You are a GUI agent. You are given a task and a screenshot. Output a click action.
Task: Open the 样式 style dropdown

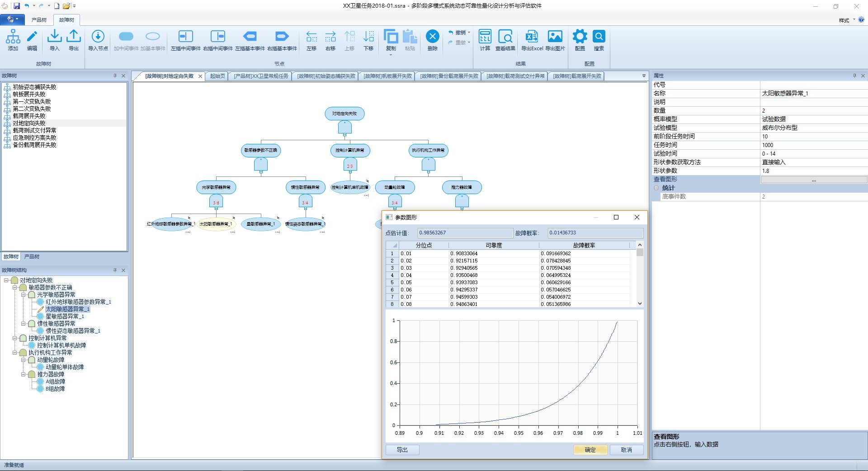click(x=847, y=20)
